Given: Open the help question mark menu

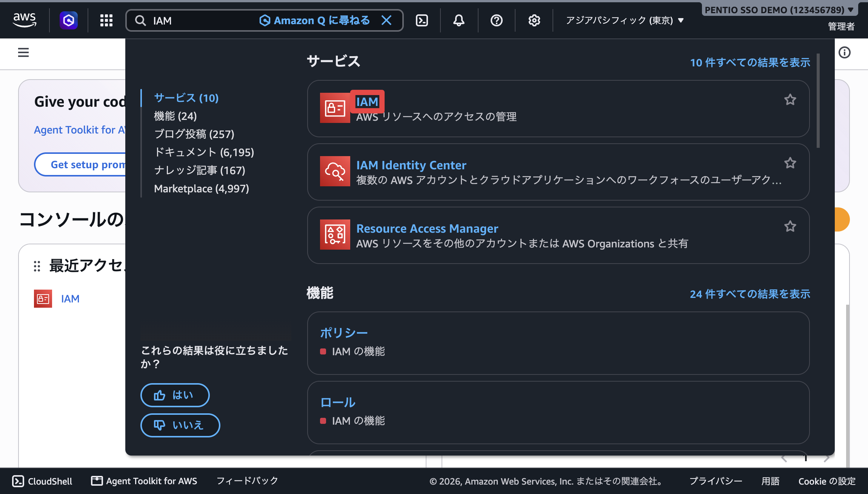Looking at the screenshot, I should [x=497, y=20].
